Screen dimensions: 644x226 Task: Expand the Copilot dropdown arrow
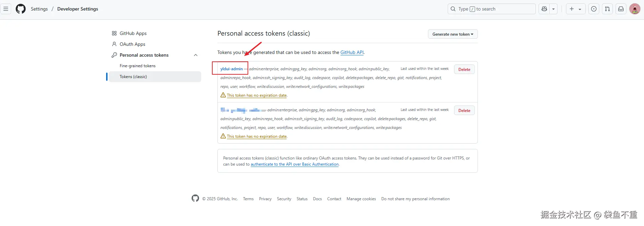pyautogui.click(x=553, y=9)
